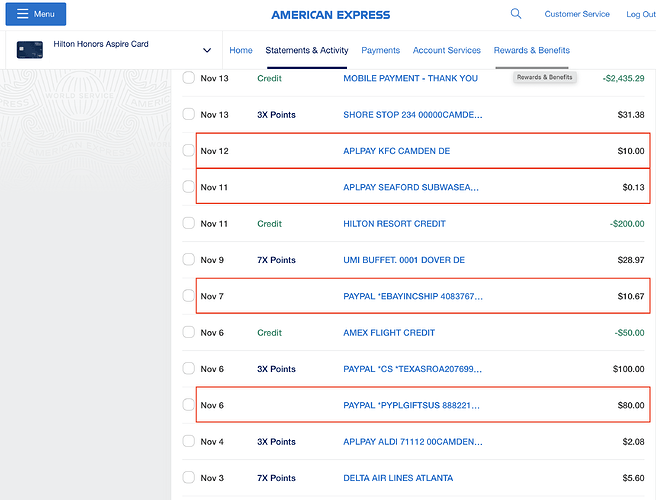Click the 7X Points label on UMI Buffet row
This screenshot has width=656, height=500.
coord(276,260)
